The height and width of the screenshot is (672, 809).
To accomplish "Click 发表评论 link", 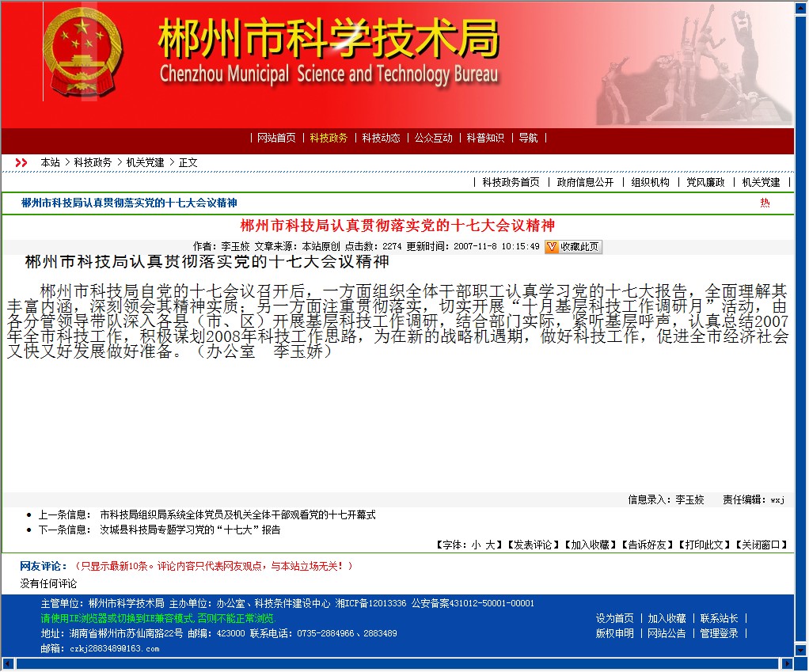I will click(x=533, y=545).
